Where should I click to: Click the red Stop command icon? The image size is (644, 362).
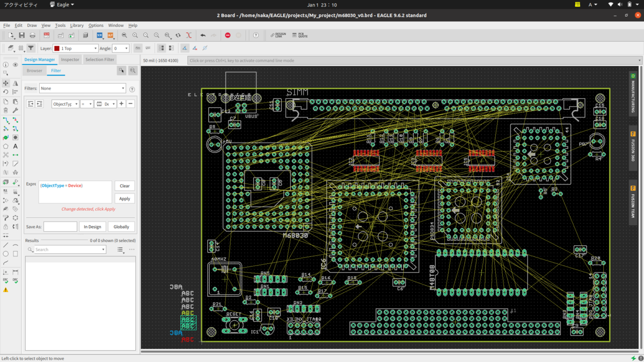(x=228, y=35)
